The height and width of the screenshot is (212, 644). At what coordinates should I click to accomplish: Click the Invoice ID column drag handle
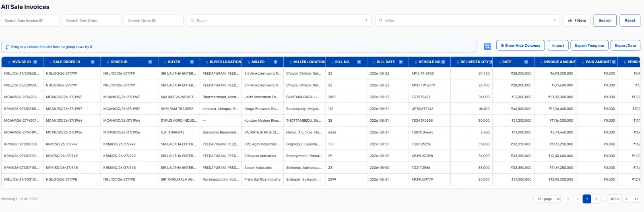[x=9, y=62]
